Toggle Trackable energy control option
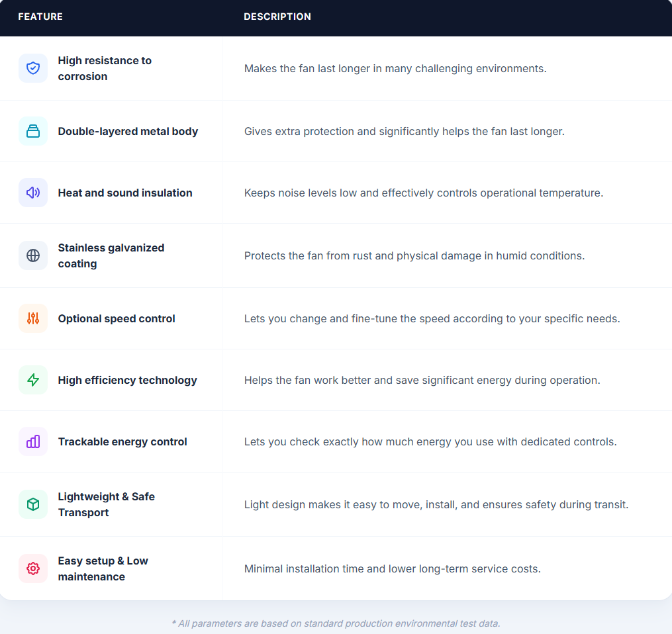Screen dimensions: 672x634 click(121, 441)
